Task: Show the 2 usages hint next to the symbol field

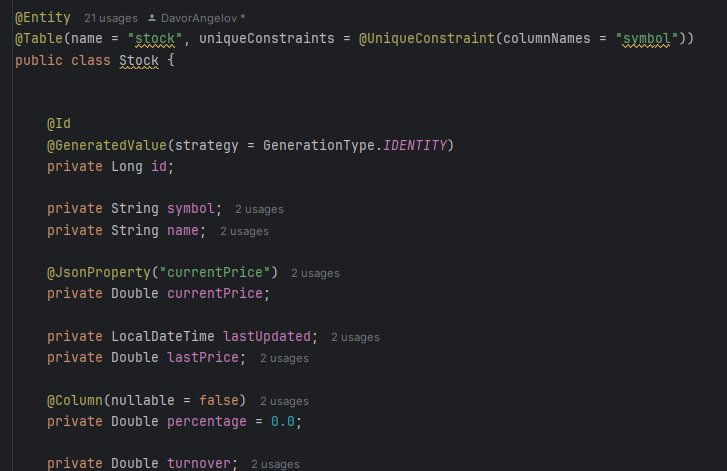Action: coord(259,210)
